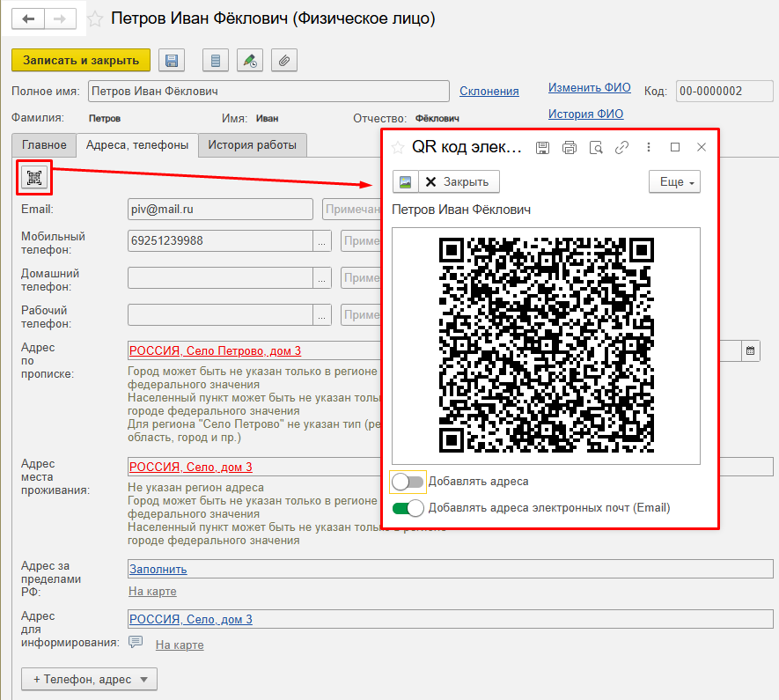Click the note field beside Рабочий телефон
The height and width of the screenshot is (700, 779).
click(x=361, y=315)
